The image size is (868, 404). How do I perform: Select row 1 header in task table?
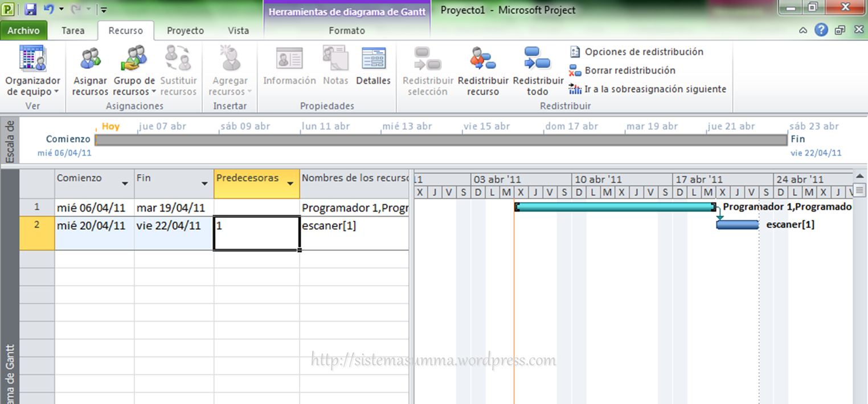pos(37,208)
